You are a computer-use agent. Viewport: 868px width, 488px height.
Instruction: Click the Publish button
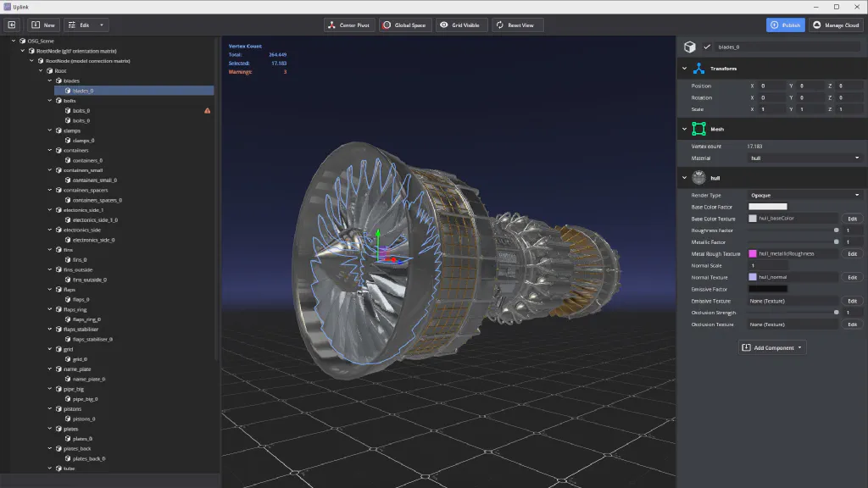click(785, 25)
